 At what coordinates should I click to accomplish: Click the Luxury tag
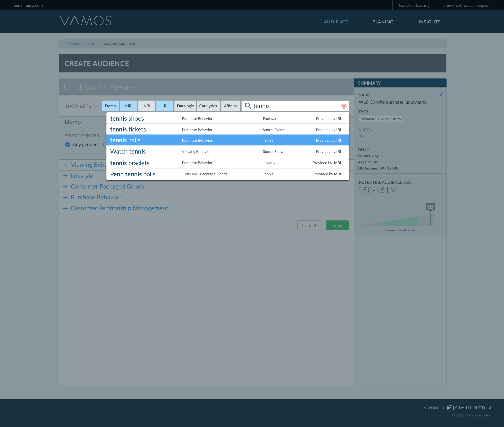(x=383, y=119)
